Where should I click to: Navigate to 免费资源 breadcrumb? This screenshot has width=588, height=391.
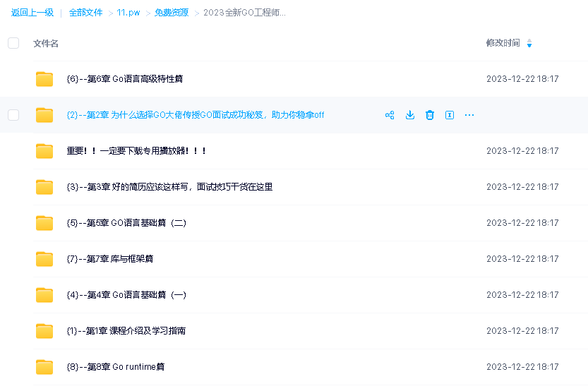(172, 13)
